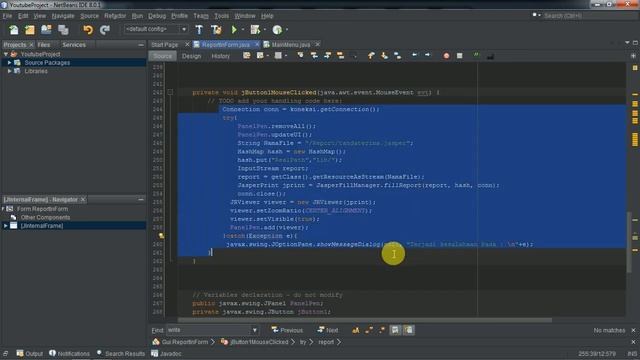The height and width of the screenshot is (360, 640).
Task: Switch to the MainMenu.java tab
Action: pyautogui.click(x=291, y=44)
